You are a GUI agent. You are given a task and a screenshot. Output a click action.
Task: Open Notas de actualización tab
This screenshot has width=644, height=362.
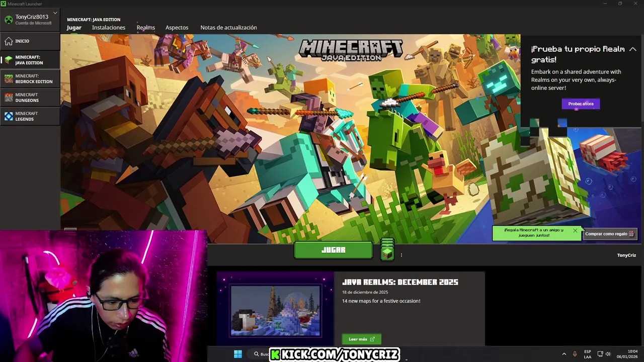pos(228,28)
